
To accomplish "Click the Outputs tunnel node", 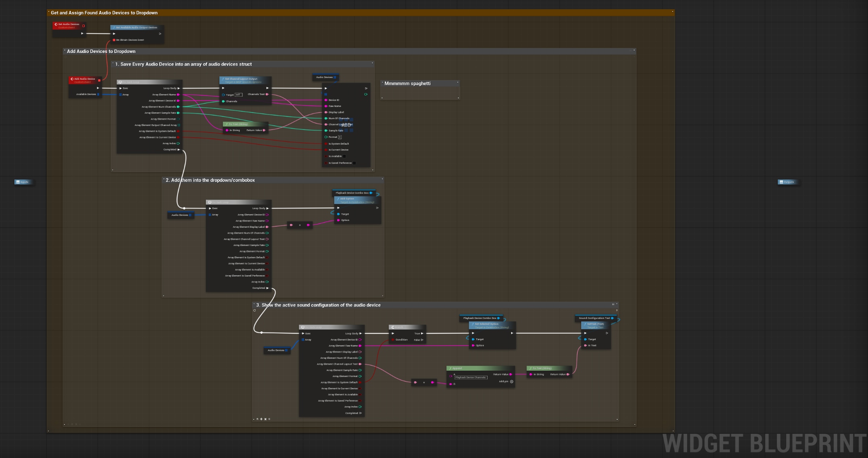I will (788, 182).
